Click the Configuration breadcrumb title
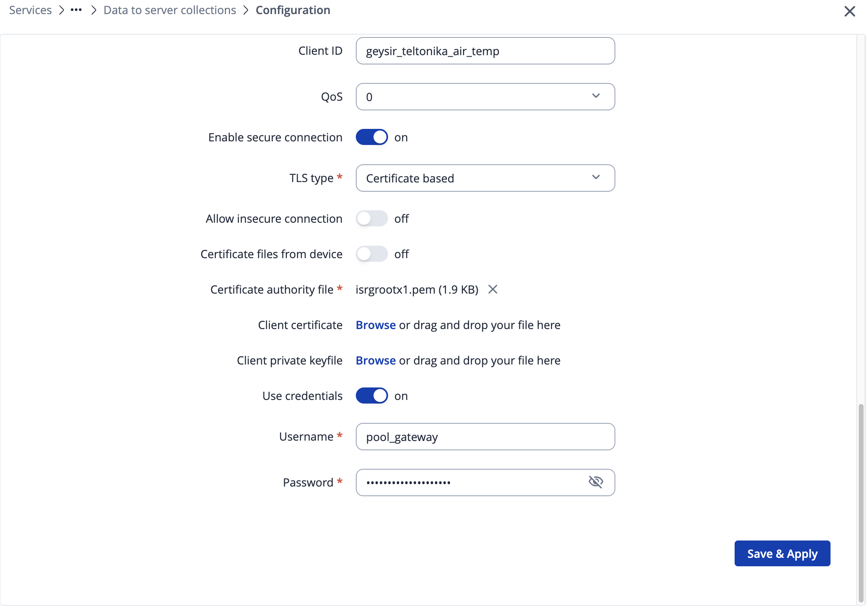 (x=293, y=10)
